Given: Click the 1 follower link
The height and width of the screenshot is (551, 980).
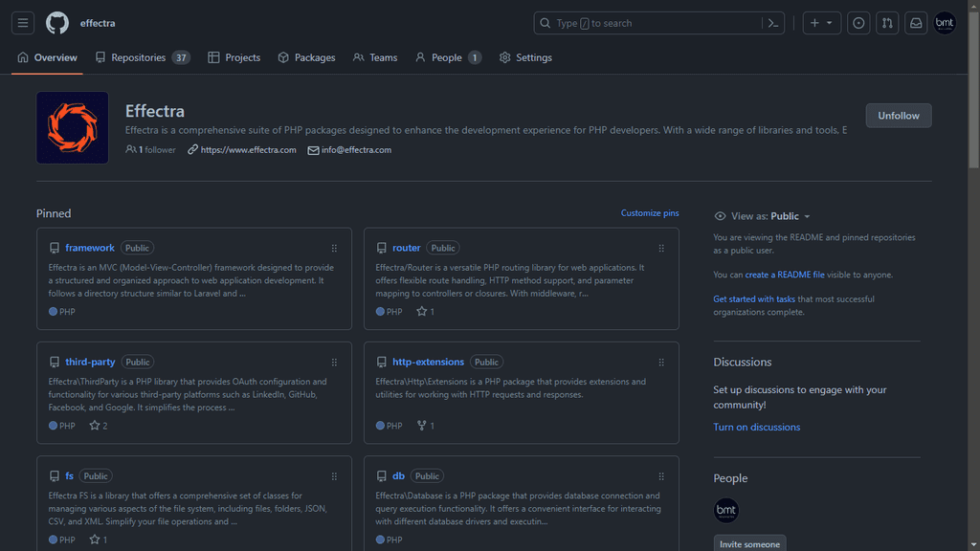Looking at the screenshot, I should (x=150, y=150).
